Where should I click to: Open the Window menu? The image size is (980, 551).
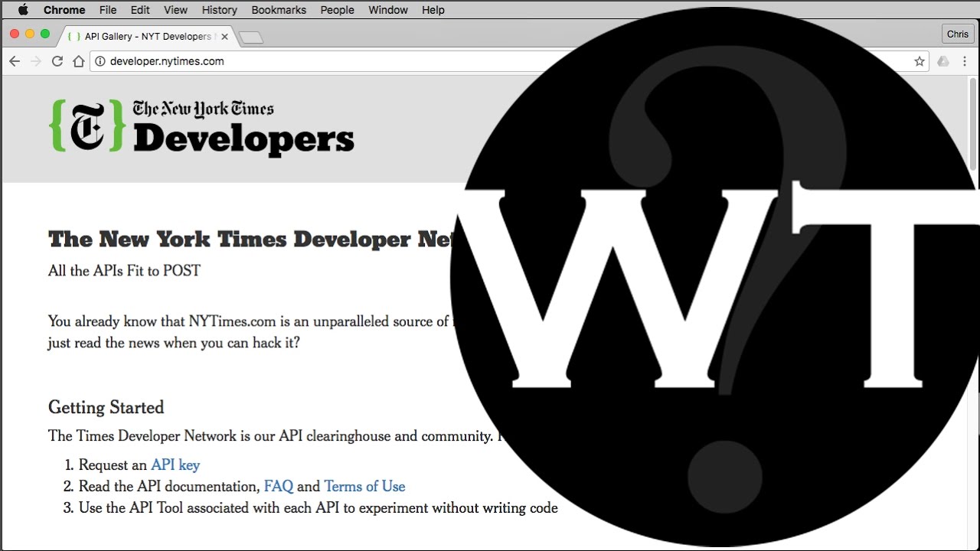coord(388,10)
